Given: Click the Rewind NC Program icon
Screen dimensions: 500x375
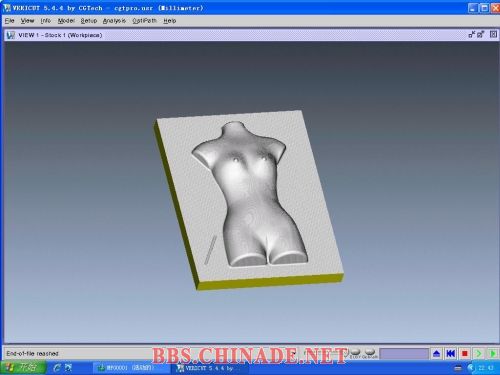Looking at the screenshot, I should point(451,353).
